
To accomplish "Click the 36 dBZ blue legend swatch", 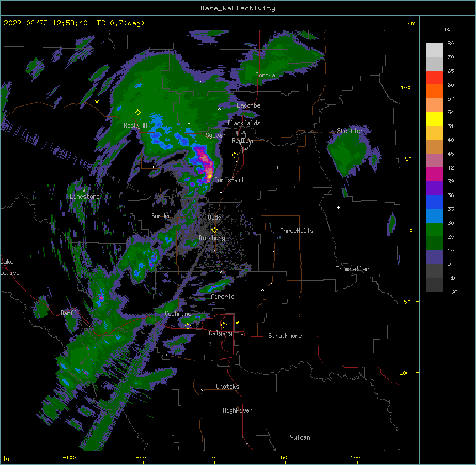I will (434, 202).
